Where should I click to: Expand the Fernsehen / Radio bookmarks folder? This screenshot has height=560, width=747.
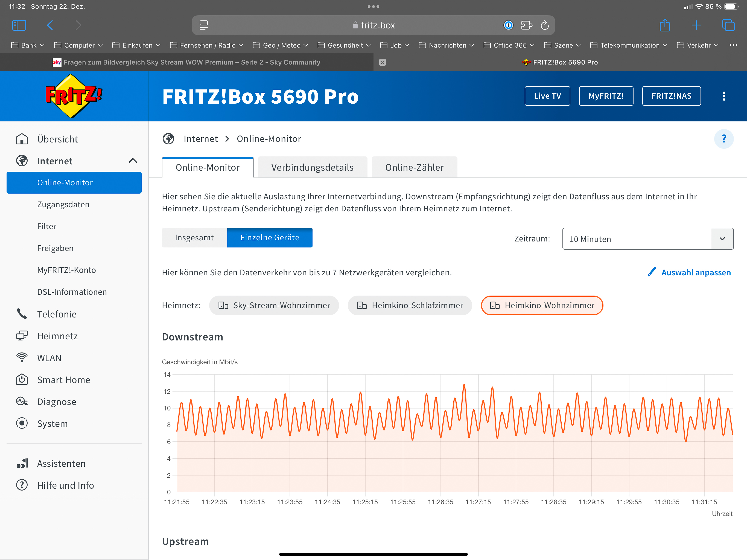[x=207, y=45]
